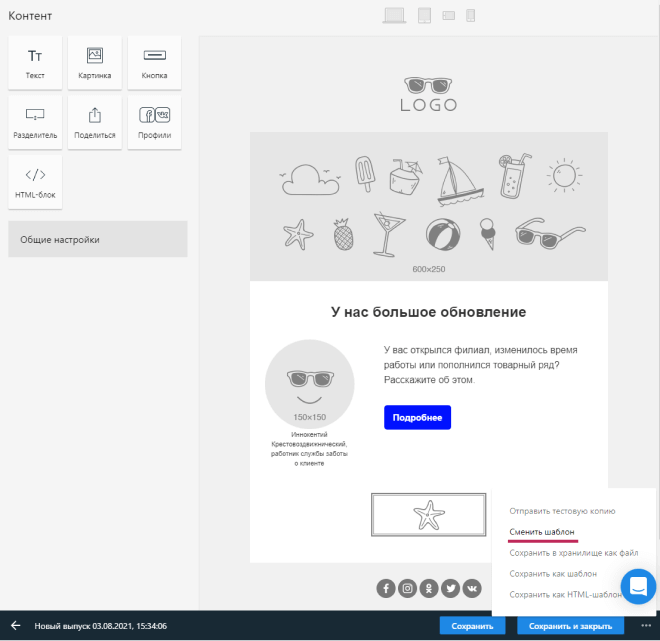Image resolution: width=660 pixels, height=641 pixels.
Task: Select the Поделиться share block
Action: click(x=95, y=123)
